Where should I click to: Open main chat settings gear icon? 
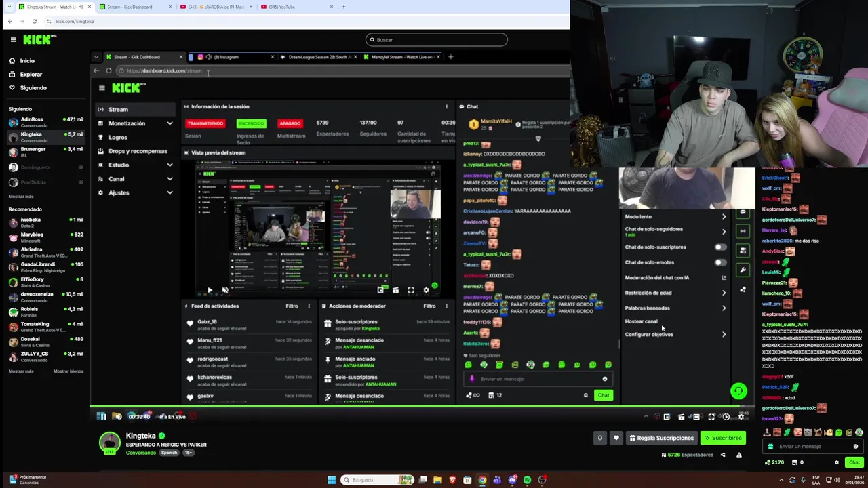837,462
